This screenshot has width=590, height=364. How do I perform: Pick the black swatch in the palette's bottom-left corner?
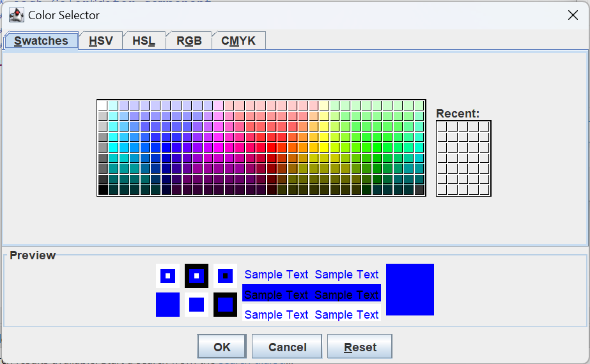[x=103, y=190]
